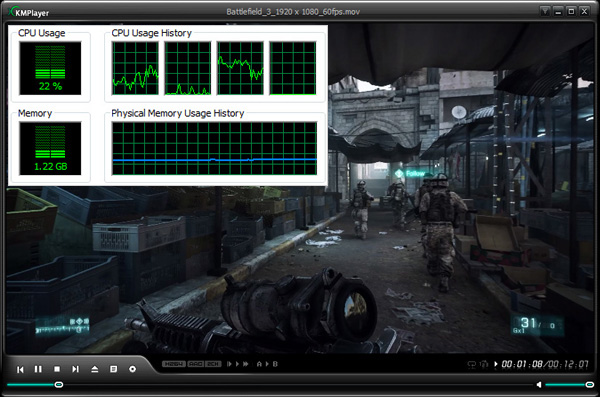
Task: Click the seek bar handle
Action: [x=59, y=384]
